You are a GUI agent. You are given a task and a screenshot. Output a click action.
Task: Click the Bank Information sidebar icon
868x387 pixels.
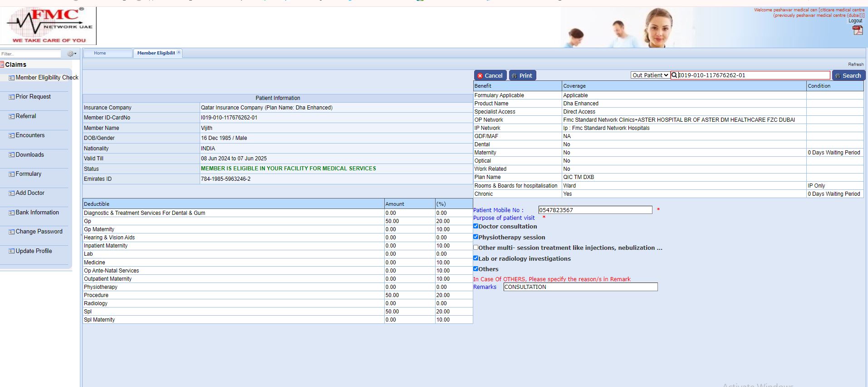pos(12,213)
